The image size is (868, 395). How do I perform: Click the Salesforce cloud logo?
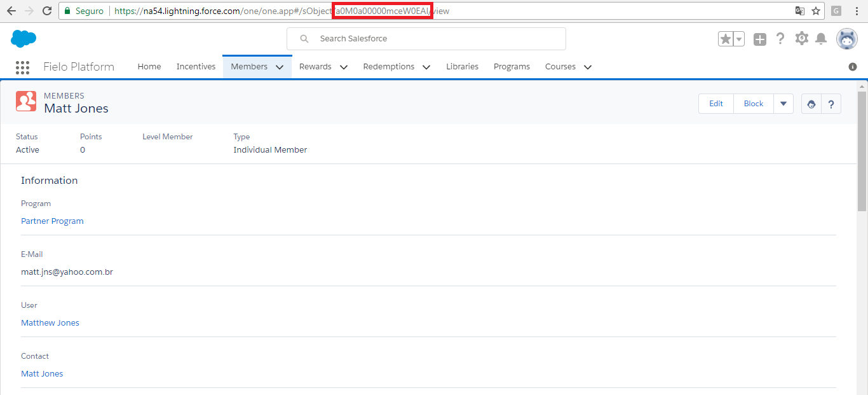point(24,39)
